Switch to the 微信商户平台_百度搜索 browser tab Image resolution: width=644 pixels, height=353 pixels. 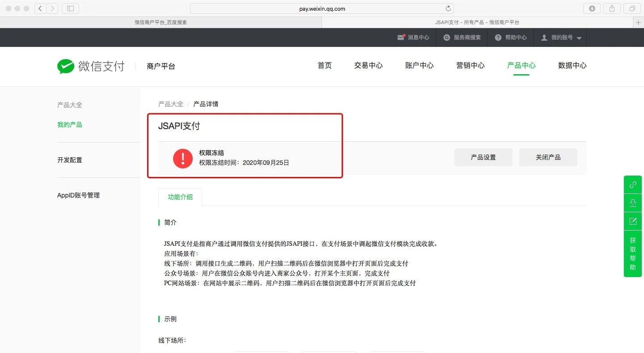(161, 22)
